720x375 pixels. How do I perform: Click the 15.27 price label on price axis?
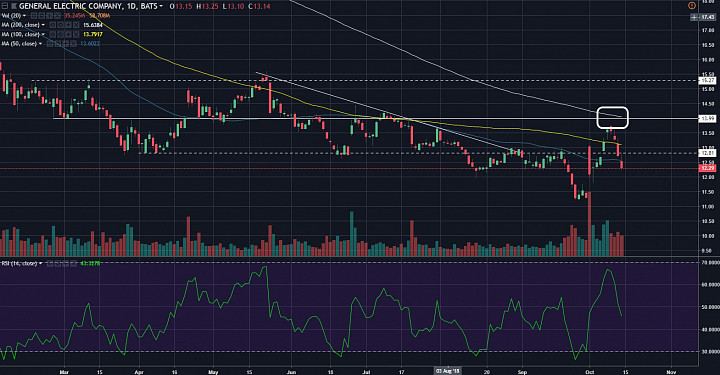(707, 80)
